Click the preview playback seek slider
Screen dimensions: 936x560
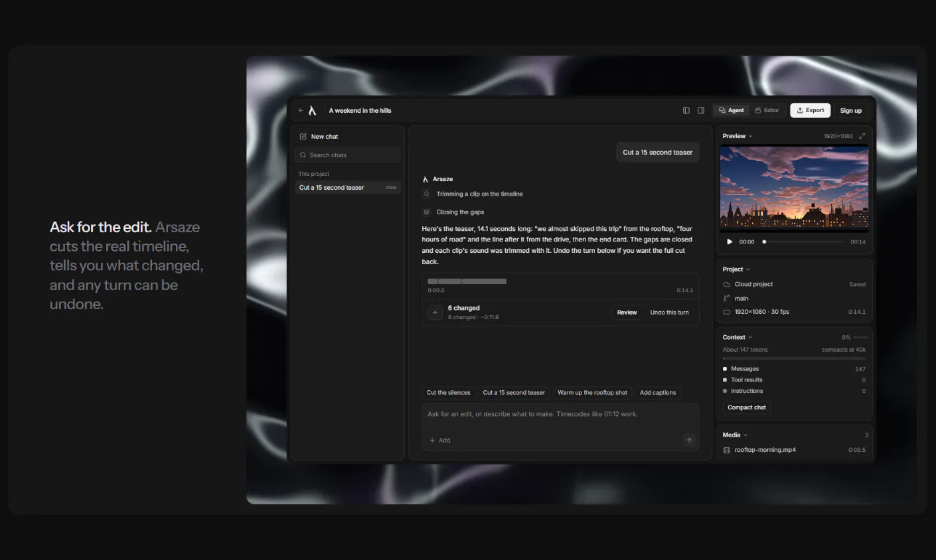[x=803, y=242]
